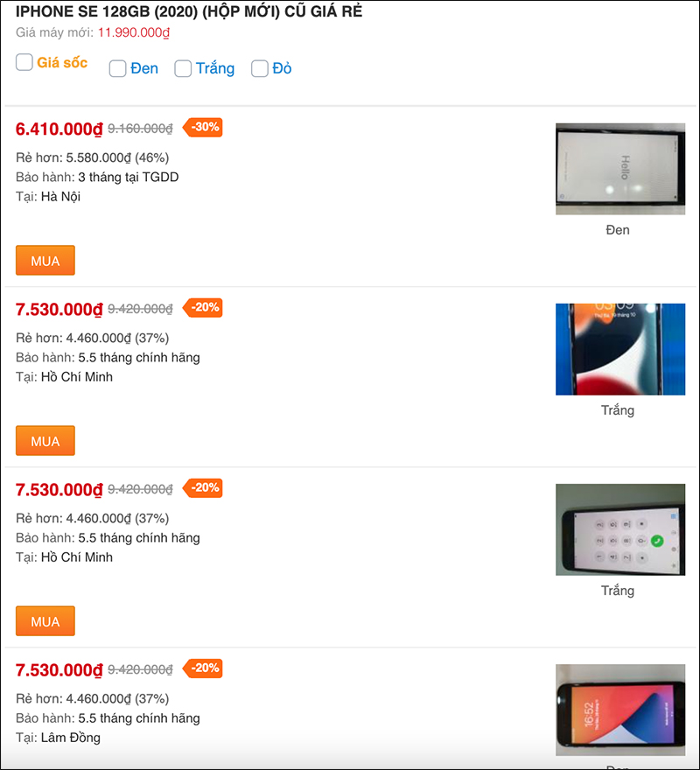Image resolution: width=700 pixels, height=770 pixels.
Task: Enable the Đen color filter checkbox
Action: coord(117,69)
